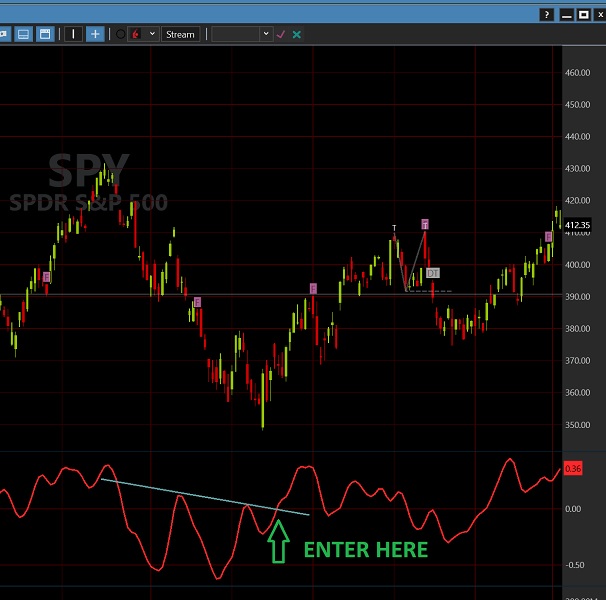This screenshot has height=600, width=606.
Task: Click the 430.00 price axis label
Action: pos(577,169)
